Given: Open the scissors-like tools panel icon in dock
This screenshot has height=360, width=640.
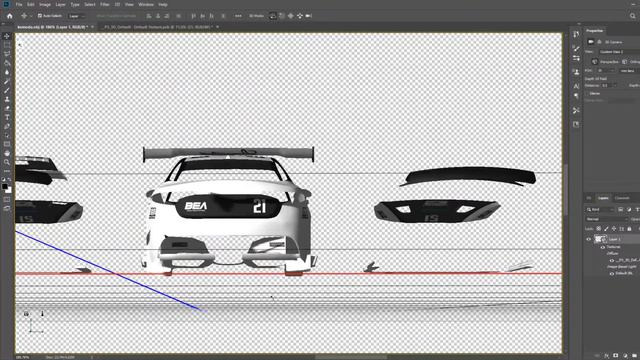Looking at the screenshot, I should point(576,110).
